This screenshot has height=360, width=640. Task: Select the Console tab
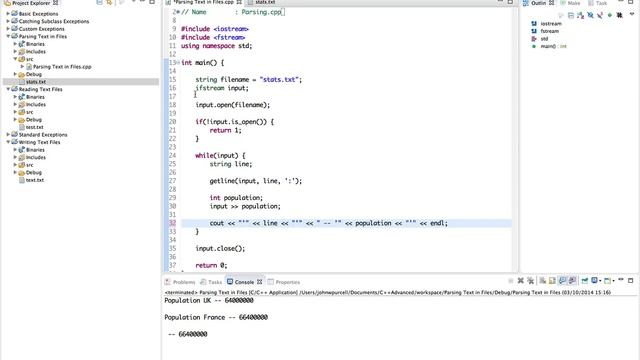(x=244, y=282)
